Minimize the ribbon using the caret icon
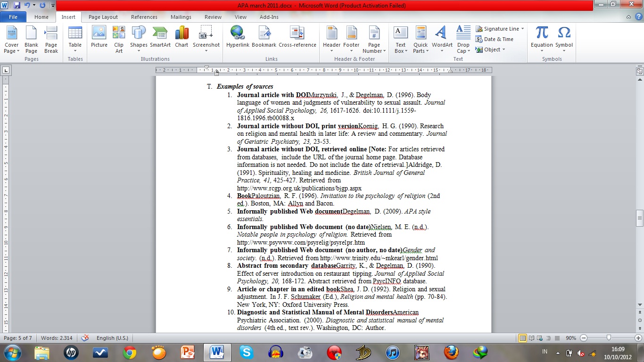The image size is (644, 362). 628,17
